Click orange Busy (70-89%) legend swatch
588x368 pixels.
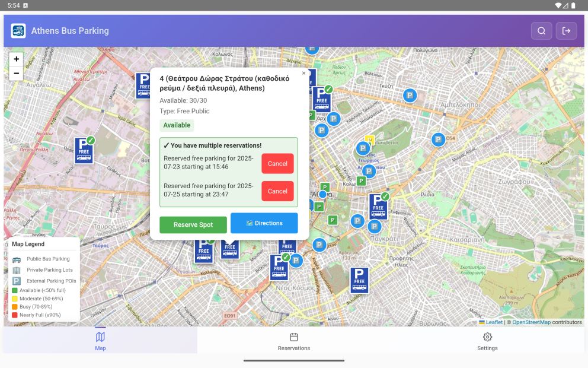(15, 307)
